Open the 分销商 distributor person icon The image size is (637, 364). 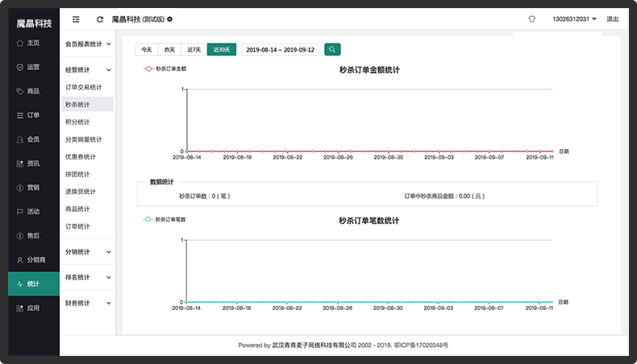[20, 260]
